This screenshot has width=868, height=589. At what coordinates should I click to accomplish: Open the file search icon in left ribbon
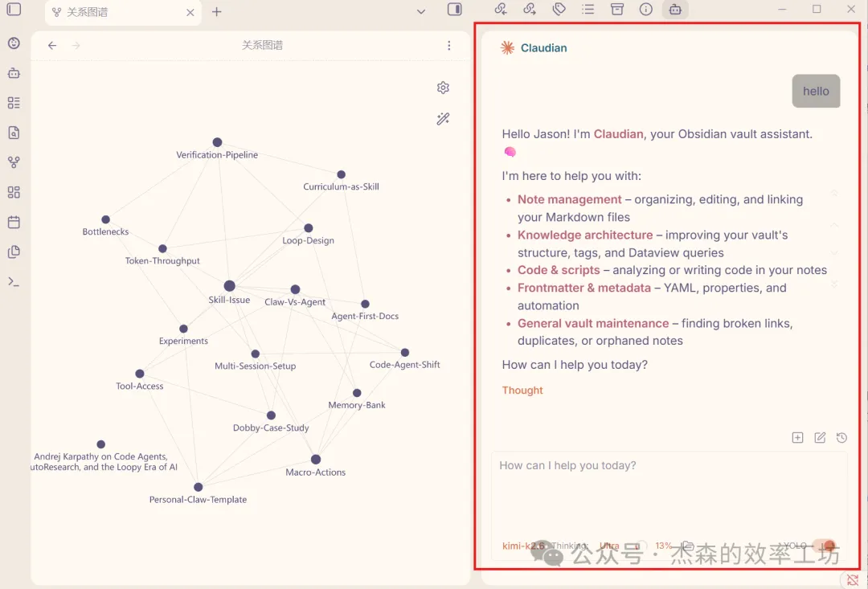pyautogui.click(x=14, y=133)
